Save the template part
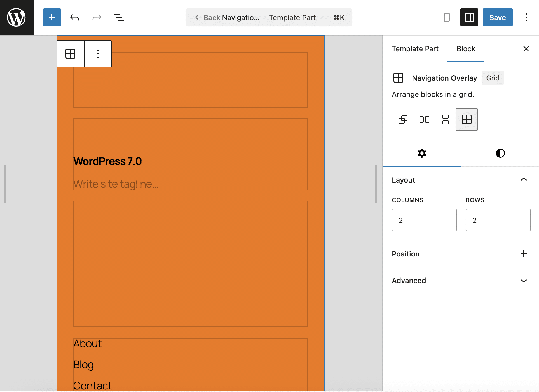Screen dimensions: 539x392 pyautogui.click(x=497, y=17)
